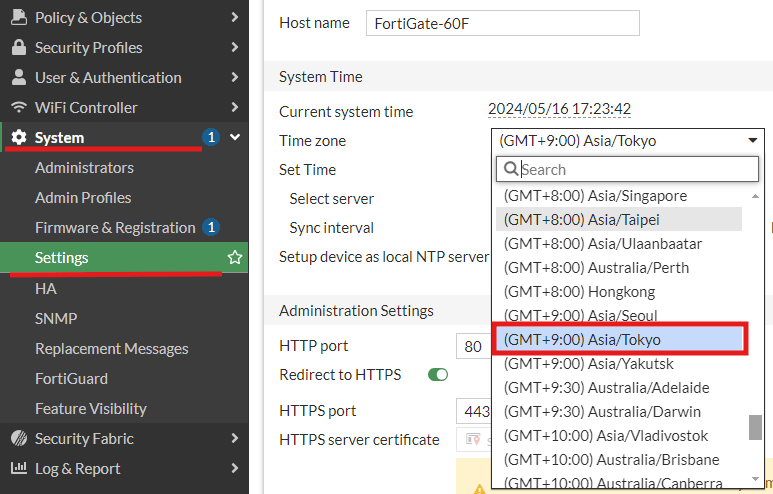
Task: Open the SNMP menu item
Action: 56,318
